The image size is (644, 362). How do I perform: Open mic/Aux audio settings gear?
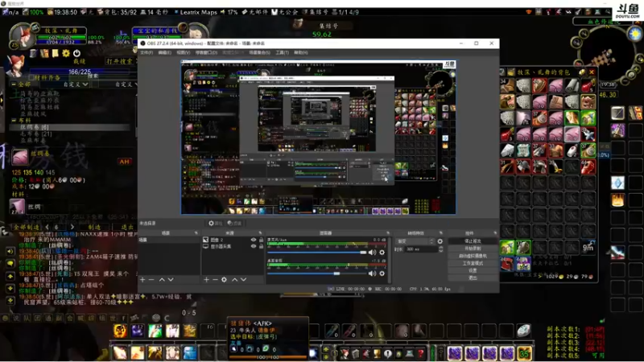tap(382, 253)
